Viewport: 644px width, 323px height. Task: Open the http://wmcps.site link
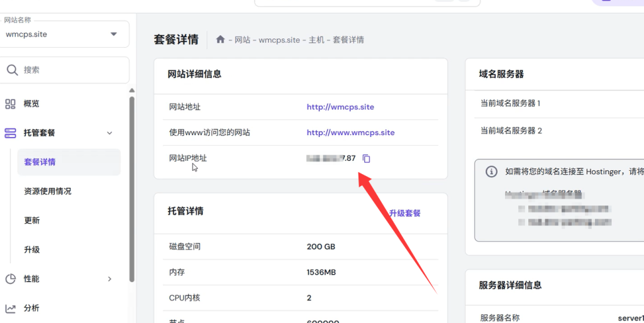point(340,107)
